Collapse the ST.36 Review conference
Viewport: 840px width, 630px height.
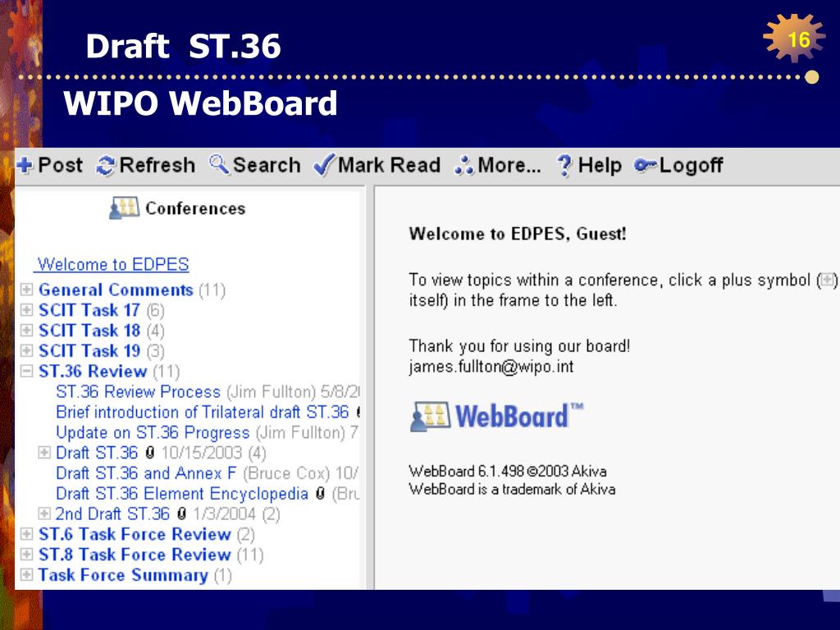26,372
